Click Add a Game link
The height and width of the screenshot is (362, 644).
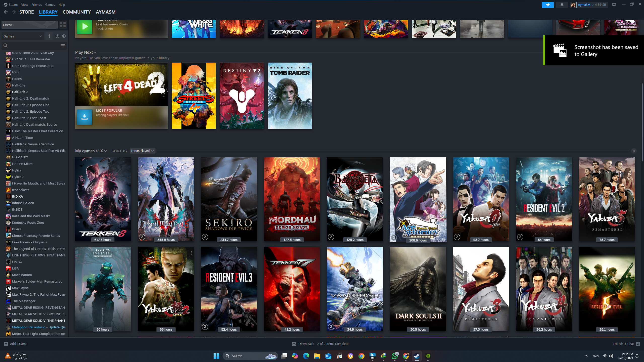coord(19,344)
